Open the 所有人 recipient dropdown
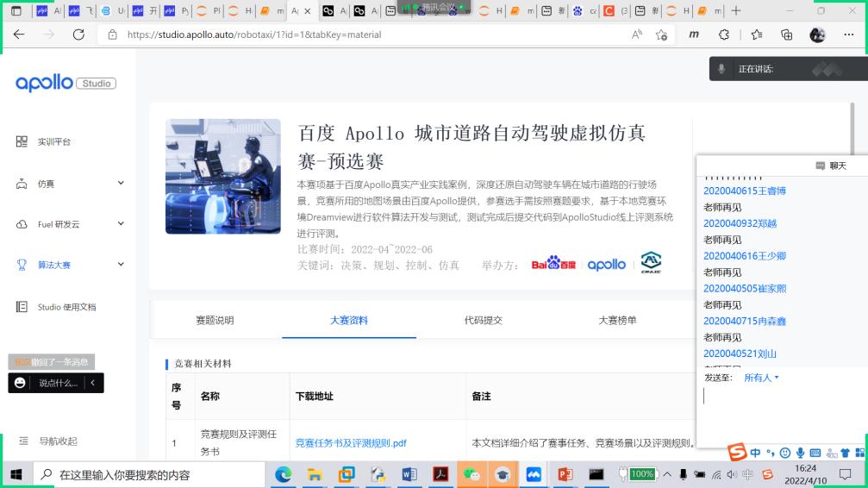 point(761,378)
